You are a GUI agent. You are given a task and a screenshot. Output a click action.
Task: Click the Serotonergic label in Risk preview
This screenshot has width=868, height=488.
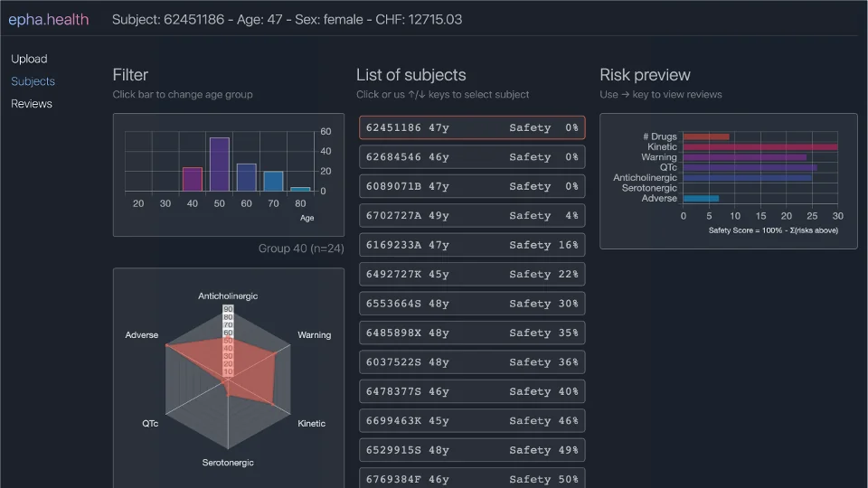(649, 188)
